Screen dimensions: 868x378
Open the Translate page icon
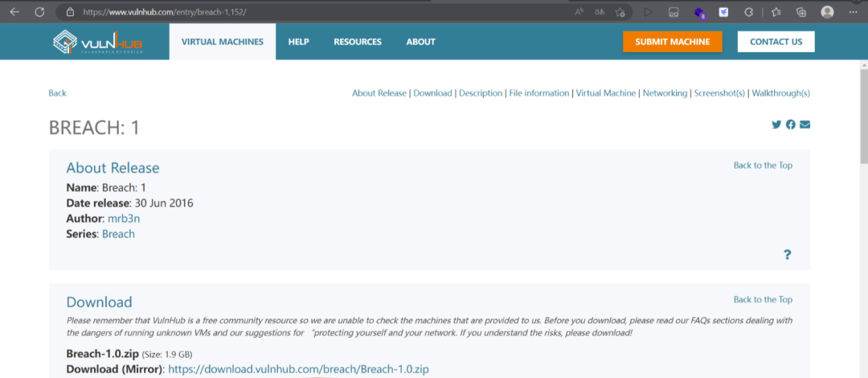[600, 11]
